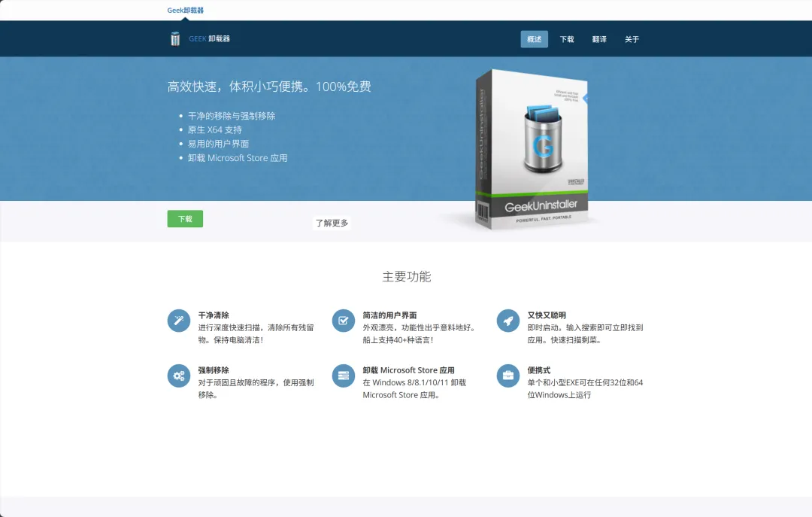Open the 下载 navigation menu item
Screen dimensions: 812x517
(x=567, y=39)
